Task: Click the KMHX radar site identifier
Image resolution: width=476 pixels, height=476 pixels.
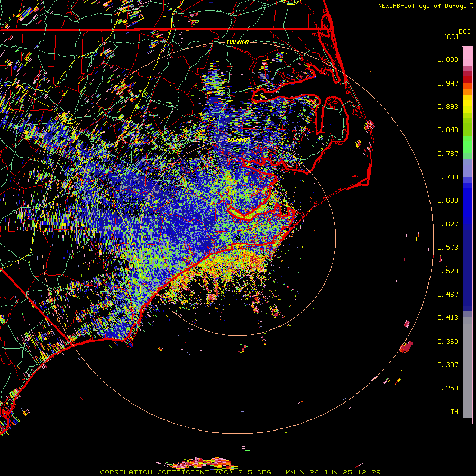Action: pos(295,472)
